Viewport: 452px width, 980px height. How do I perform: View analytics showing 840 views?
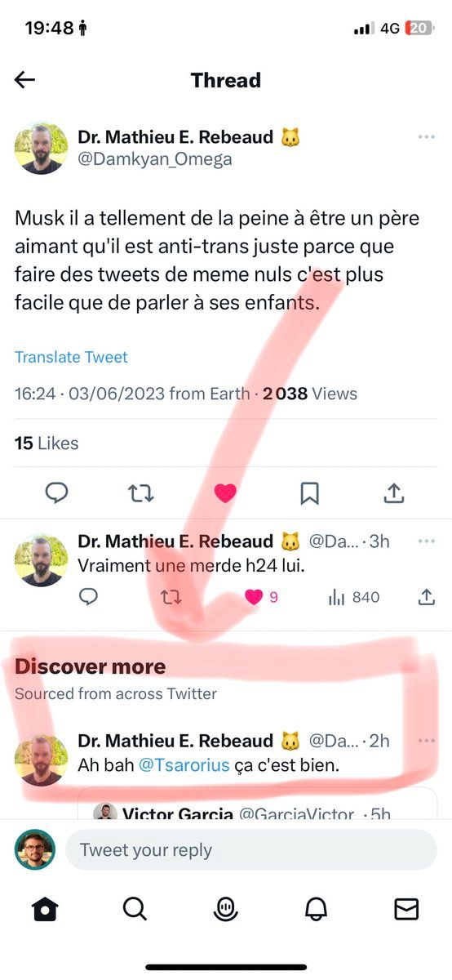[x=353, y=597]
